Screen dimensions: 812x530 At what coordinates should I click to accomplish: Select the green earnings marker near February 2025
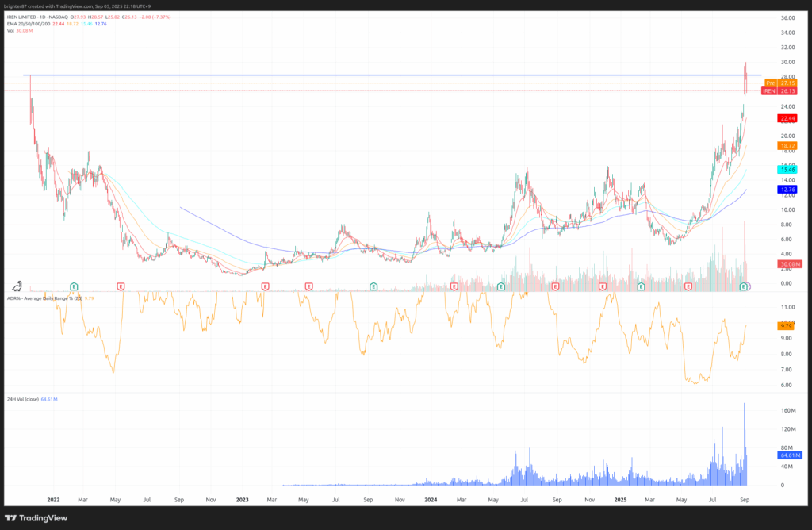(641, 286)
